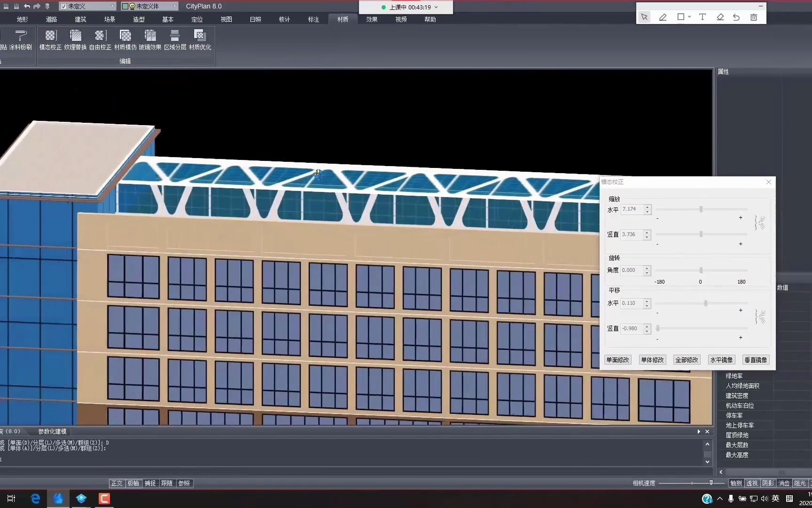Apply the 玻璃效果 tool

[x=150, y=40]
